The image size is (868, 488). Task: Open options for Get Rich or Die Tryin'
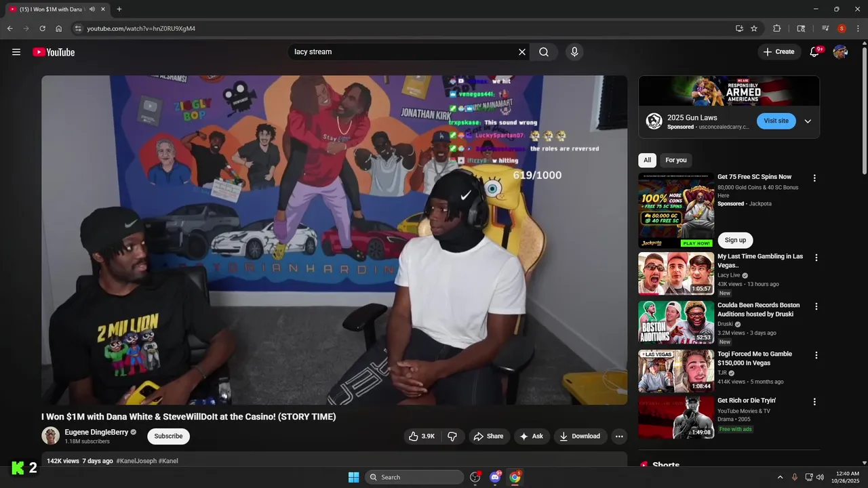(x=814, y=402)
